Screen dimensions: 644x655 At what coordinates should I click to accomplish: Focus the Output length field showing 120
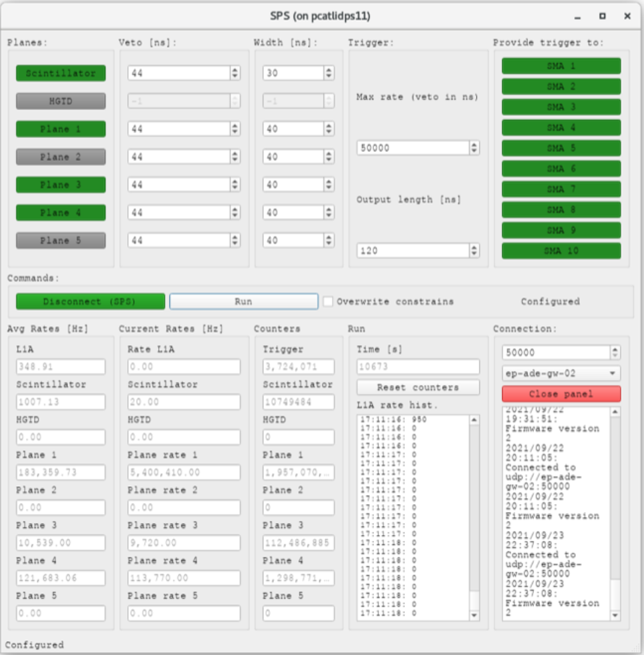click(x=413, y=251)
